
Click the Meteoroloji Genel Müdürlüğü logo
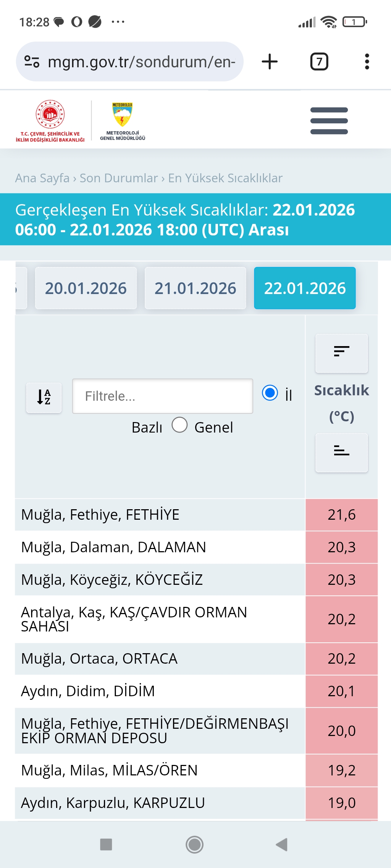122,121
